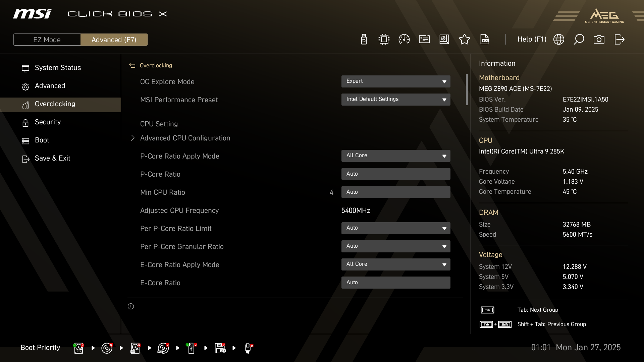Click the Help (F1) button
644x362 pixels.
point(532,40)
